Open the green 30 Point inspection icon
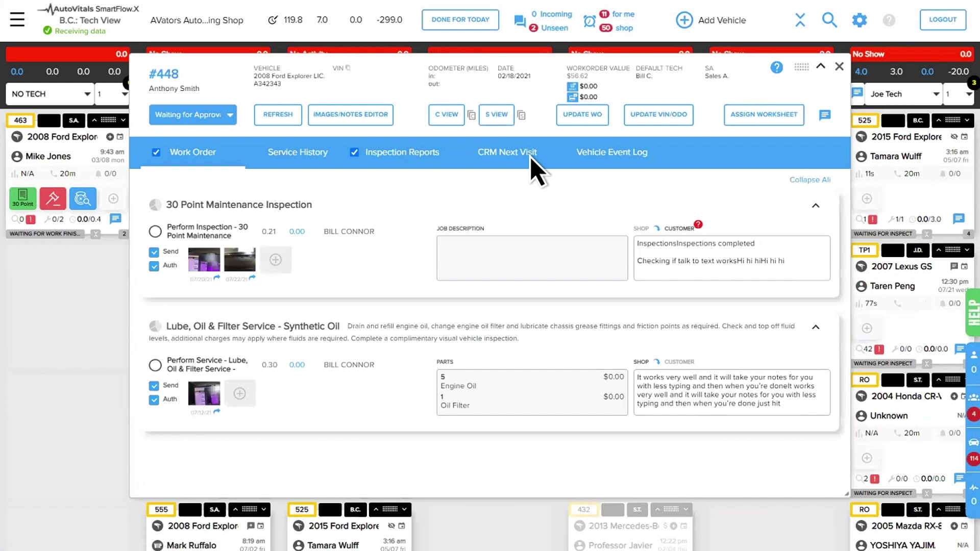 (22, 198)
